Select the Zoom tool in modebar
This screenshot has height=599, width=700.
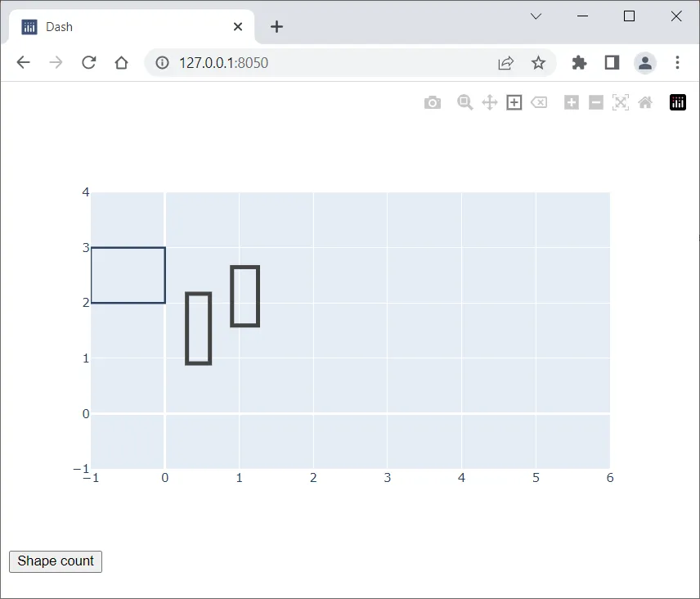pyautogui.click(x=464, y=102)
